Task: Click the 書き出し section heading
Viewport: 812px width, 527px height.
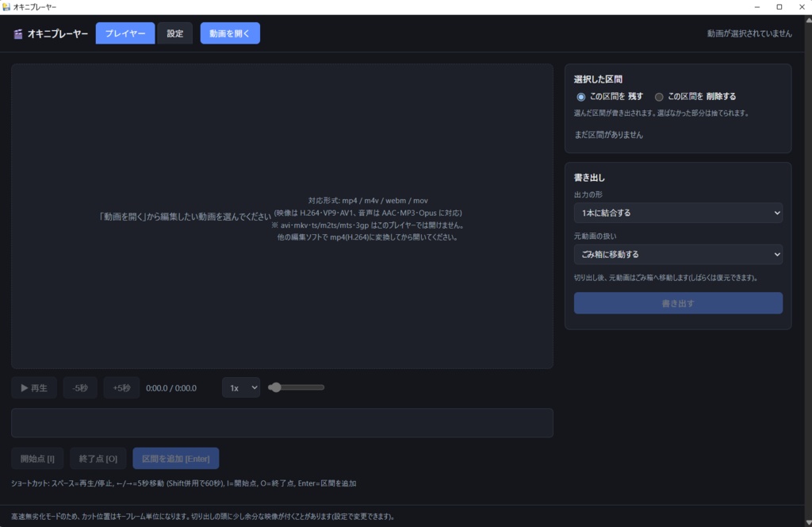Action: click(589, 178)
